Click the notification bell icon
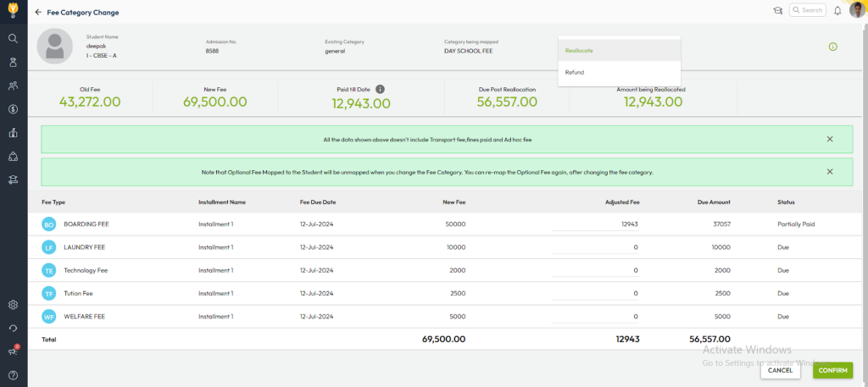Viewport: 868px width, 387px height. click(x=837, y=11)
